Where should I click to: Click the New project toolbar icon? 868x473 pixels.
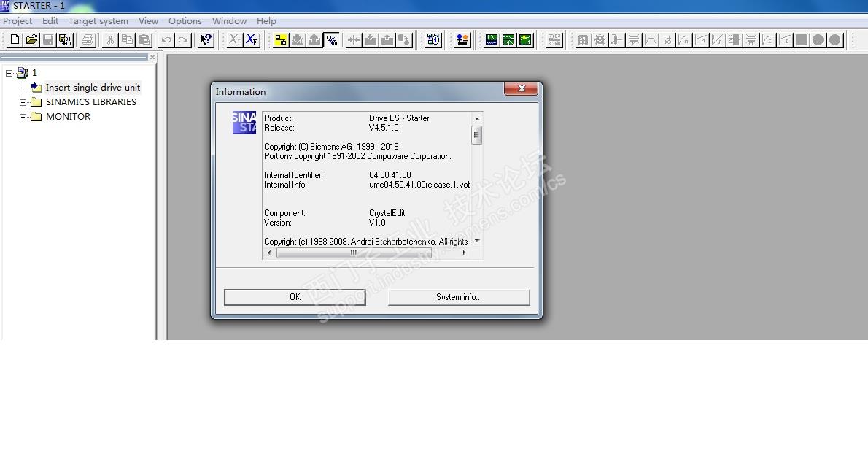point(15,40)
